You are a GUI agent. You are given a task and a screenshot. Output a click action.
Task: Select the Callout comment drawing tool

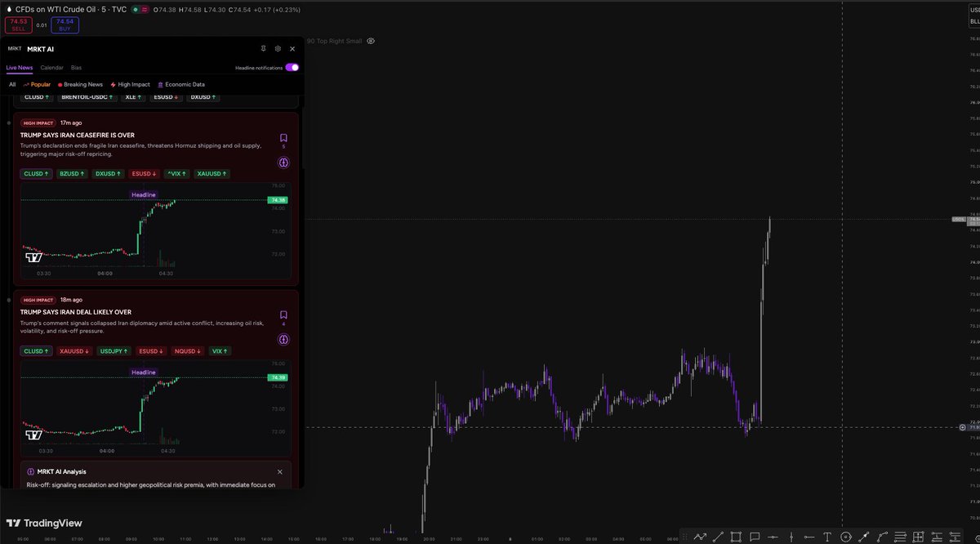(x=755, y=537)
